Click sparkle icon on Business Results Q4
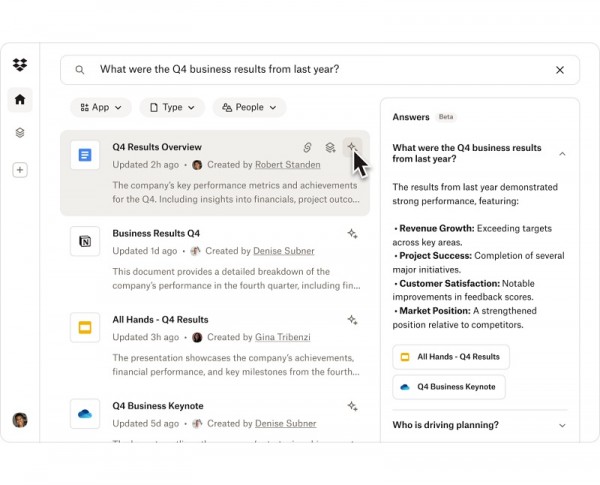The image size is (600, 485). pyautogui.click(x=352, y=234)
